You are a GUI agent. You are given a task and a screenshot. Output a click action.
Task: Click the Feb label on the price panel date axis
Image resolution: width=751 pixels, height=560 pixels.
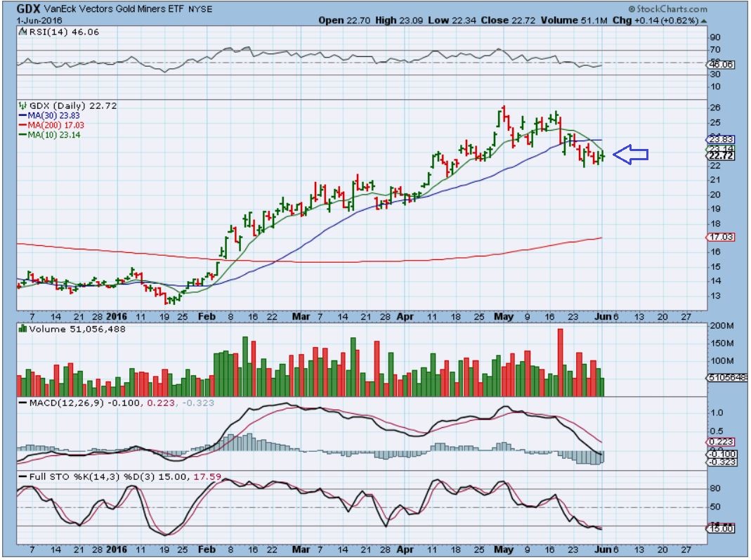click(x=207, y=317)
